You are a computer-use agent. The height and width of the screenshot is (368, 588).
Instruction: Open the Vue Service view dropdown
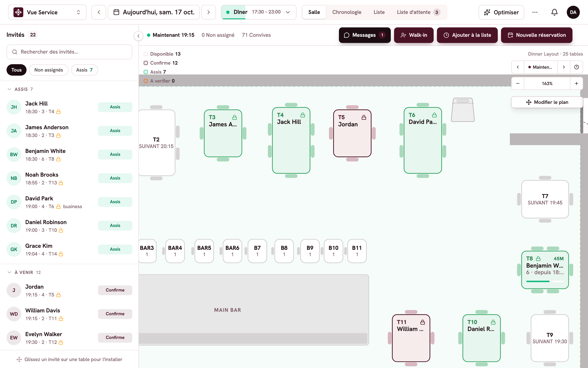(x=47, y=12)
